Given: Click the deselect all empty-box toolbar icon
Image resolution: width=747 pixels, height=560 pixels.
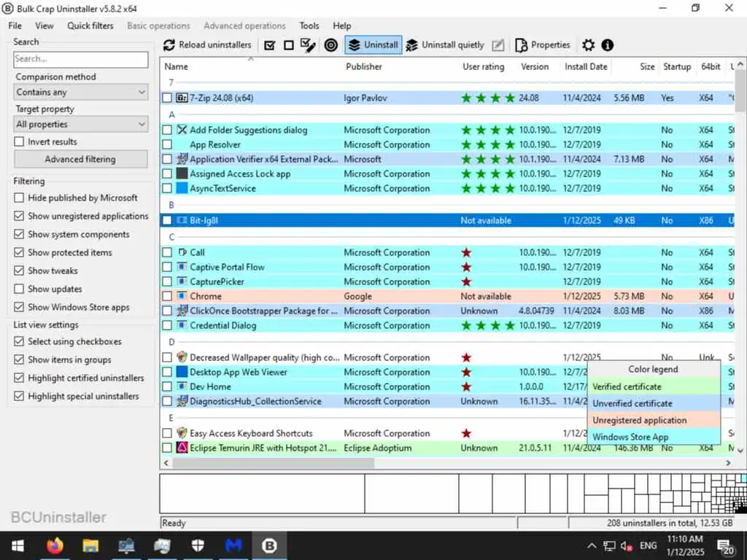Looking at the screenshot, I should 289,45.
